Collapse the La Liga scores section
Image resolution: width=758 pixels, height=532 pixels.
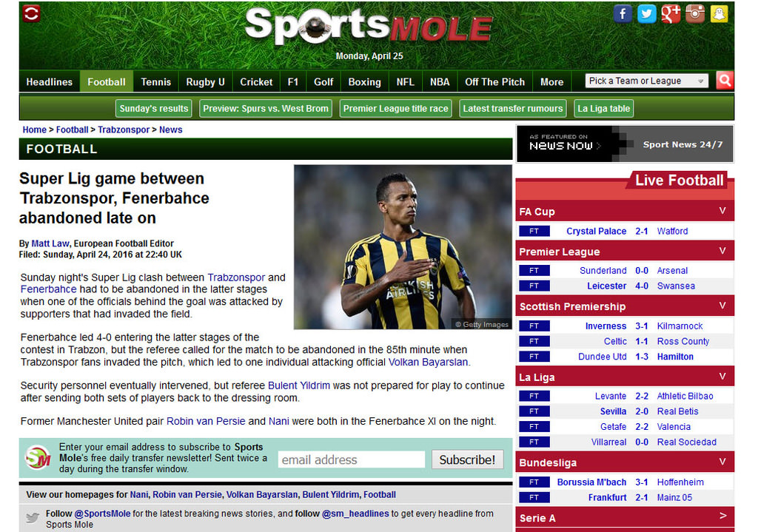click(722, 377)
